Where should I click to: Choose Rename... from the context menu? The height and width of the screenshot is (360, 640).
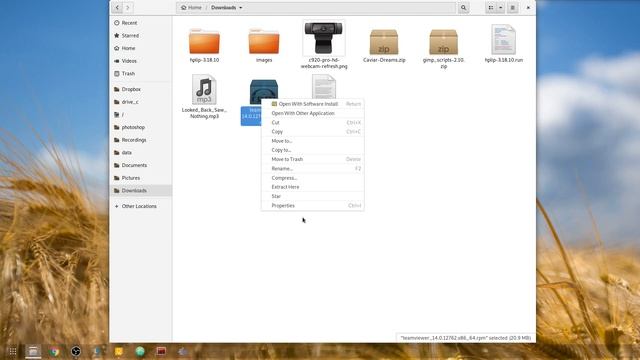(313, 169)
